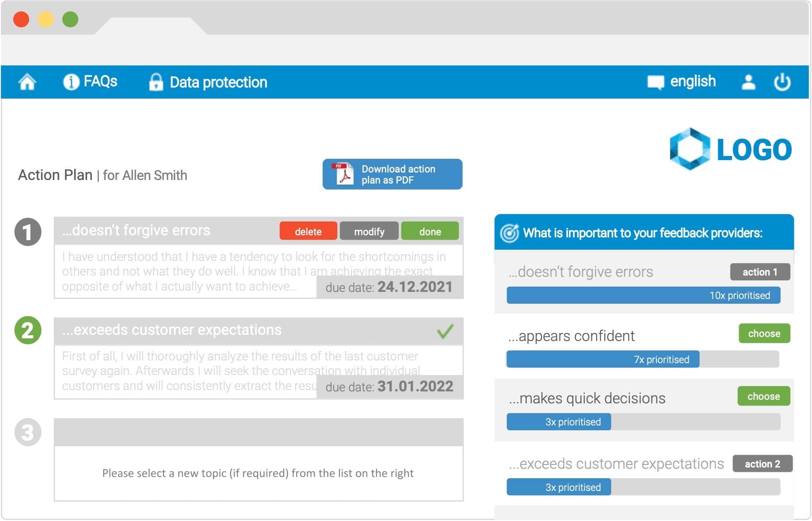The width and height of the screenshot is (812, 521).
Task: Open the user profile icon
Action: coord(748,82)
